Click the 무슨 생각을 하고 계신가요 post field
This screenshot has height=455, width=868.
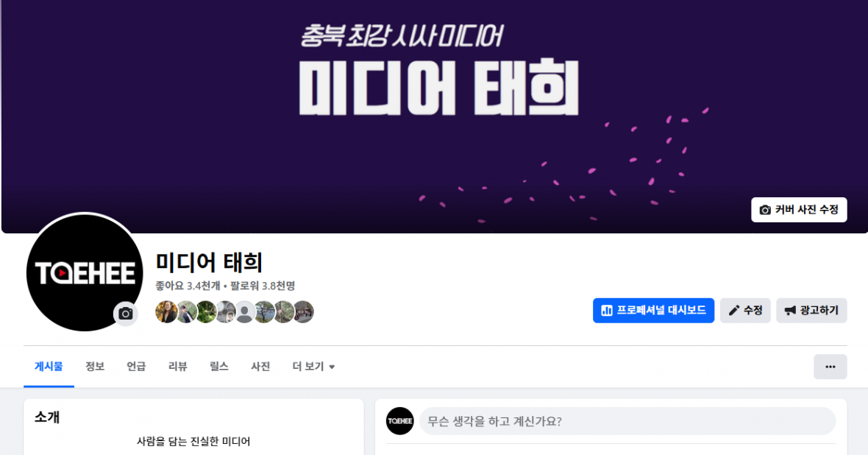tap(627, 421)
